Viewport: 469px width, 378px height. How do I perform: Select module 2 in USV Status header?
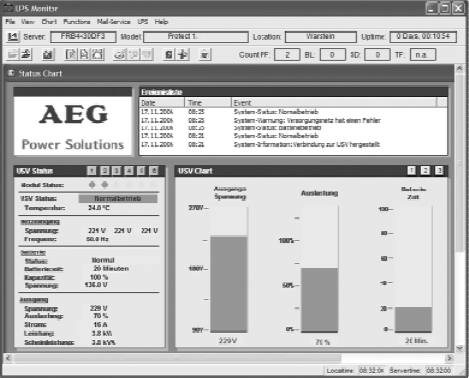tap(104, 171)
